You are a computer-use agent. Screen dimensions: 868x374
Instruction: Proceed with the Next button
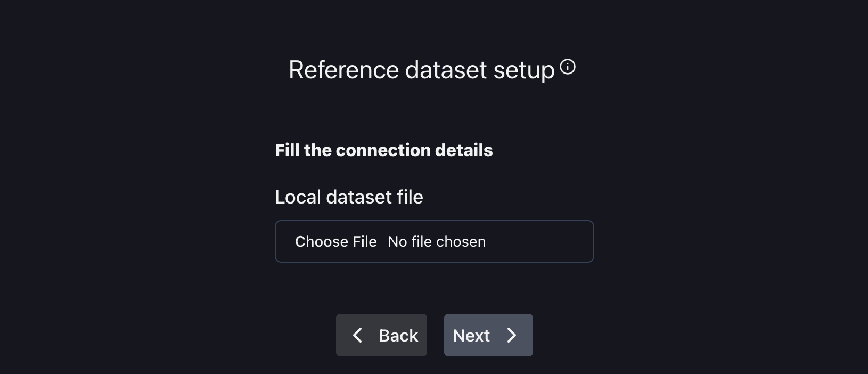[x=488, y=335]
